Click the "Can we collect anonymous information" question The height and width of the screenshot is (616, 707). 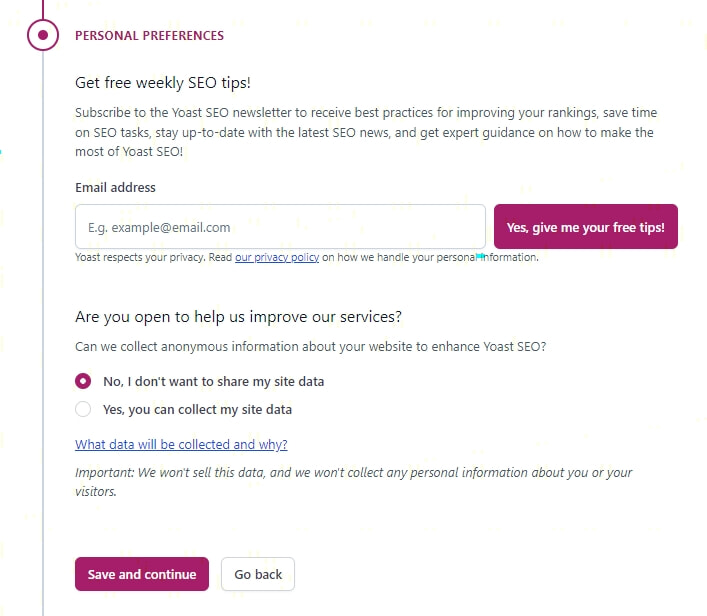[x=311, y=347]
